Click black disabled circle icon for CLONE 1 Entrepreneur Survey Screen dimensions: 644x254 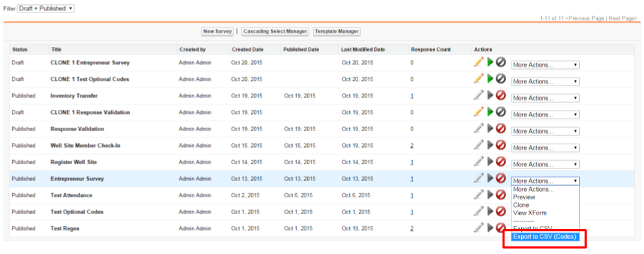(500, 62)
